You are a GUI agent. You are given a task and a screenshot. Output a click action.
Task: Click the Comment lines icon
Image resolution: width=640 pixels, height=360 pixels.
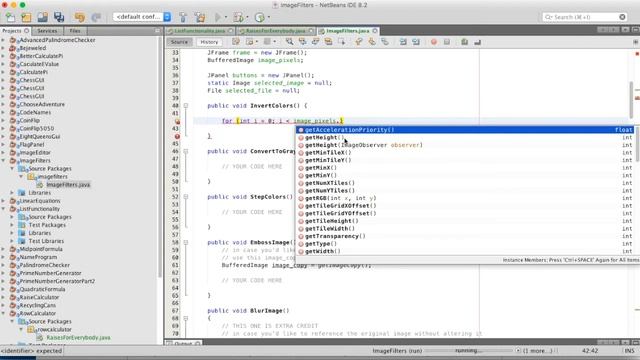(x=464, y=42)
